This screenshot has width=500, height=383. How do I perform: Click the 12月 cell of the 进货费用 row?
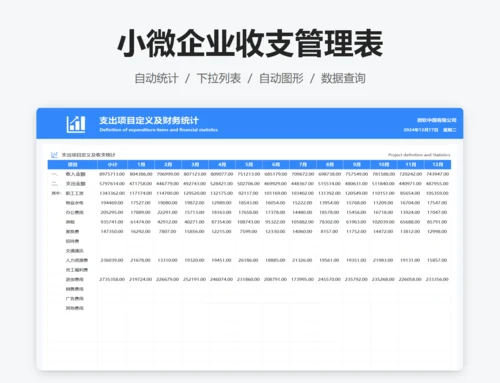[x=437, y=279]
